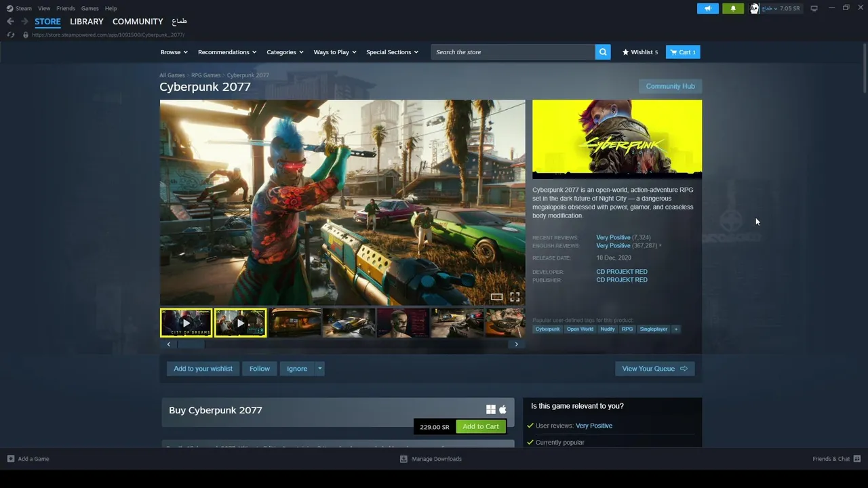Open the View menu

click(x=44, y=8)
